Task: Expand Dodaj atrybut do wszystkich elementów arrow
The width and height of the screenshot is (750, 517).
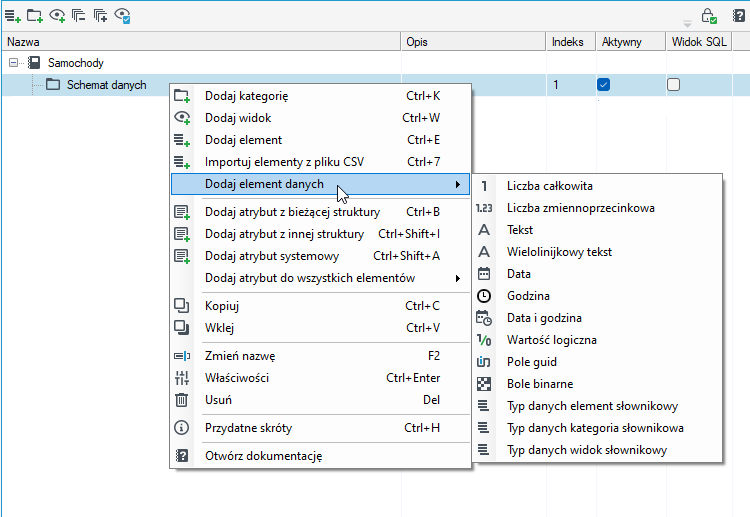Action: click(x=458, y=278)
